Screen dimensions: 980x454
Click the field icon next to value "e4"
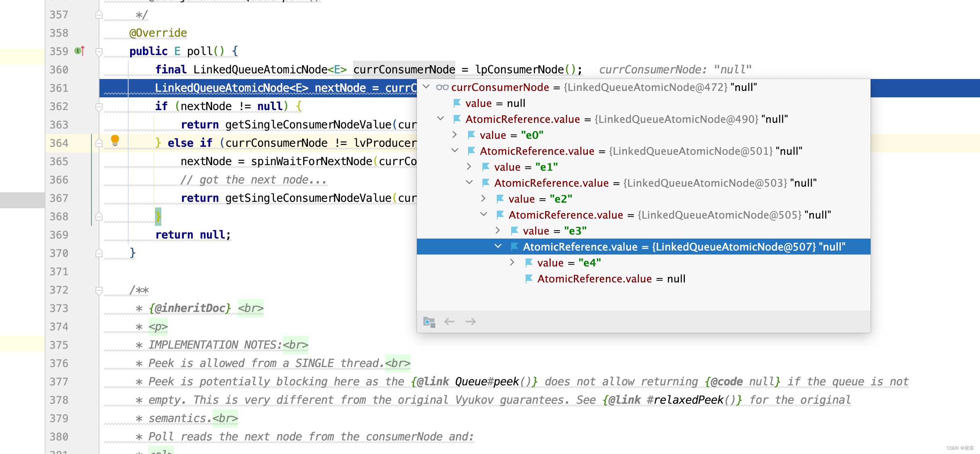(x=529, y=263)
